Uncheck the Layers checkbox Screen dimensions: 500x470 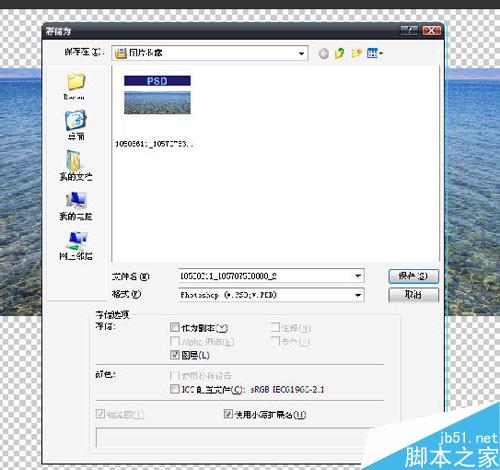click(175, 355)
